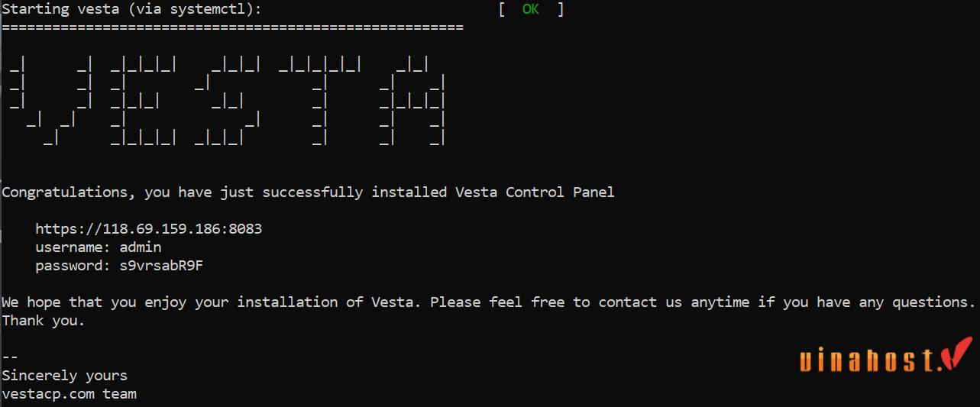980x407 pixels.
Task: Click the 'Sincerely yours' line
Action: (64, 376)
